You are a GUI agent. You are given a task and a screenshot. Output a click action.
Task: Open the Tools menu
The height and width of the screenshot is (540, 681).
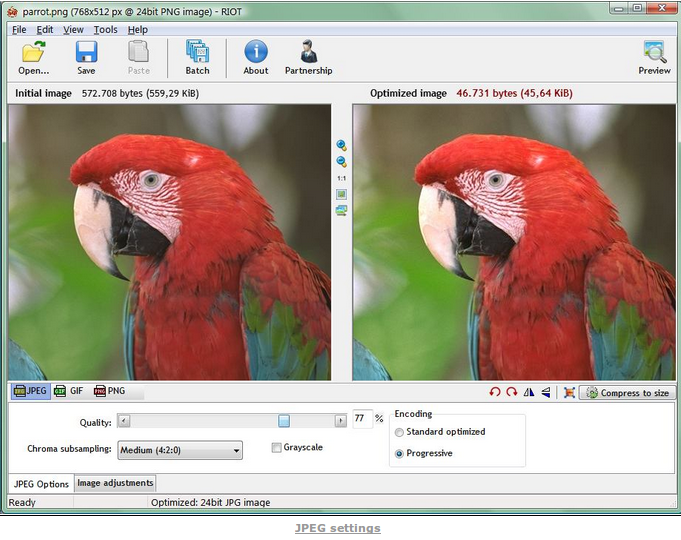106,30
